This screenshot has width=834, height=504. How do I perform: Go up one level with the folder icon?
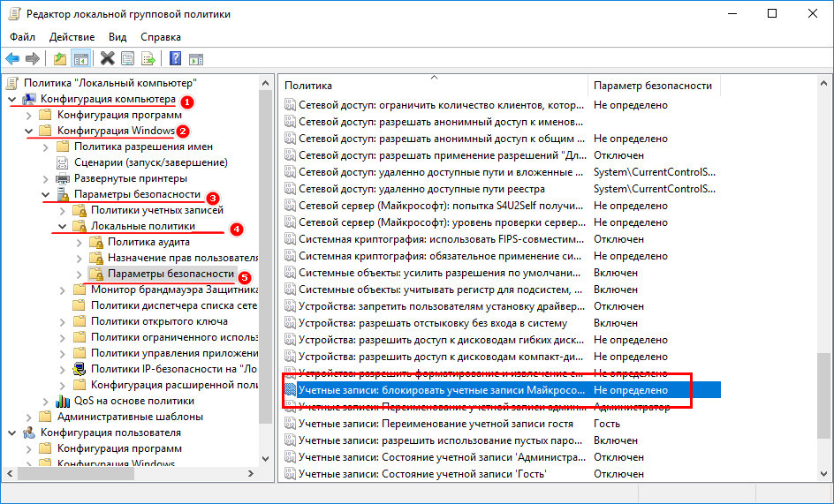coord(60,58)
